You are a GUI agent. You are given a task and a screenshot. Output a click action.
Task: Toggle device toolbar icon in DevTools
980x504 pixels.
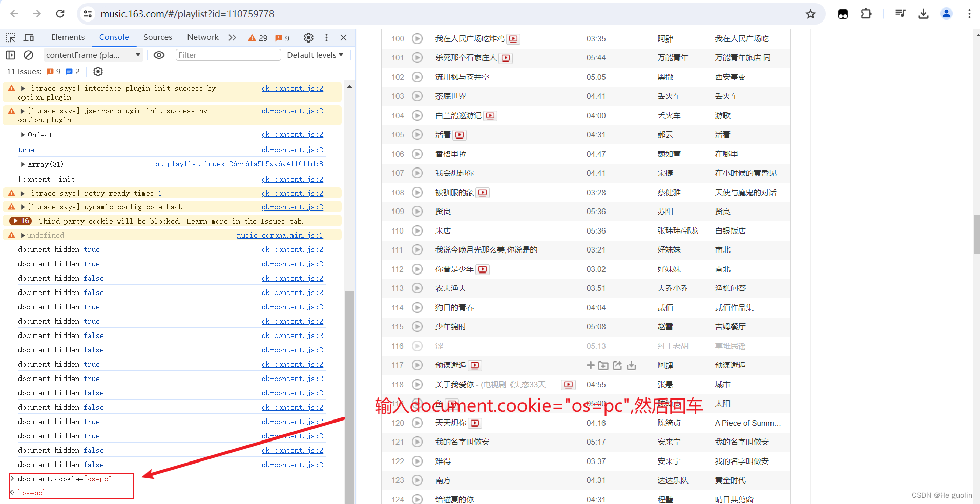[29, 37]
